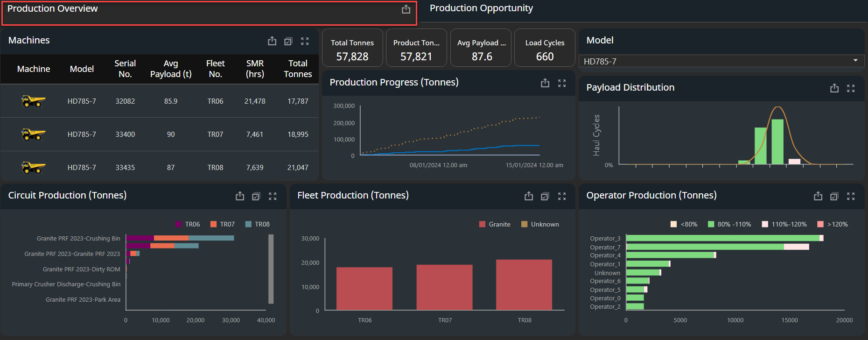Click the Total Tonnes KPI card
Screen dimensions: 868x340
tap(352, 48)
